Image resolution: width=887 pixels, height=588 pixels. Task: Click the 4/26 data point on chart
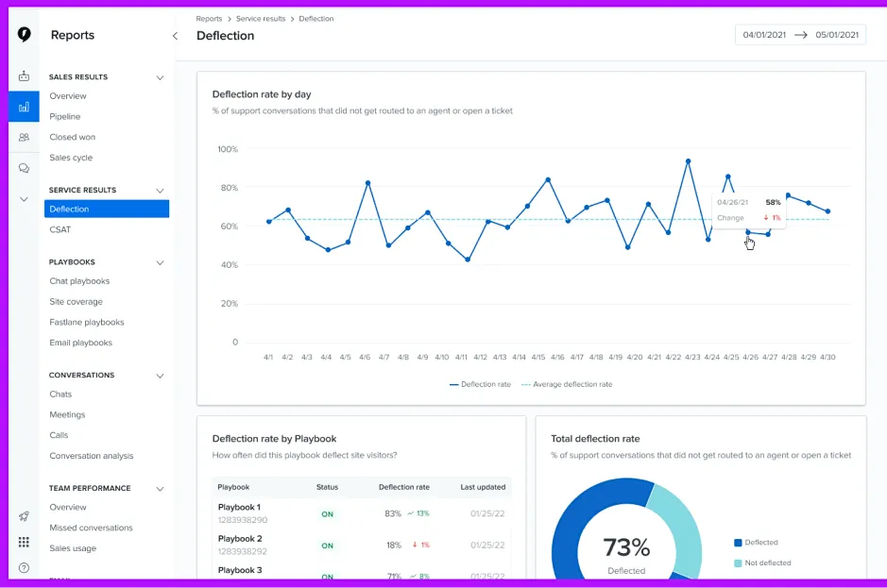point(748,232)
